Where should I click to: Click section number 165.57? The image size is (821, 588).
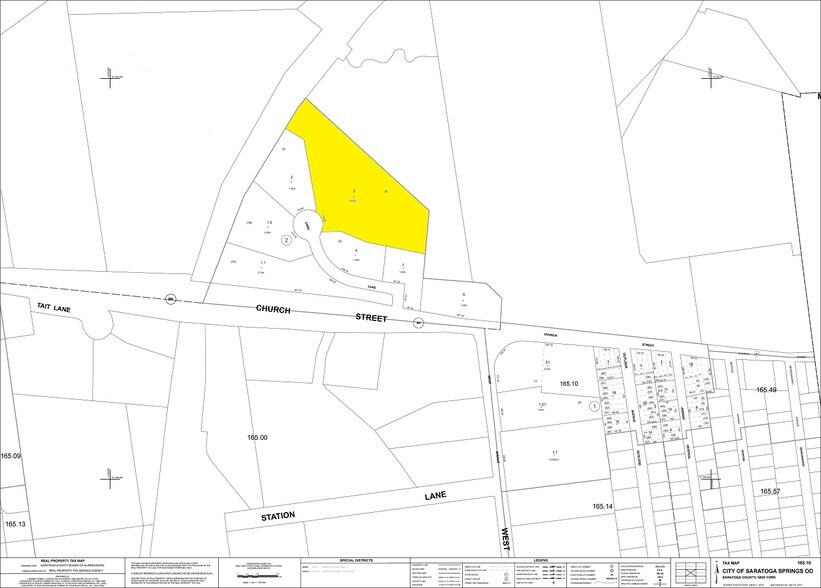[770, 492]
